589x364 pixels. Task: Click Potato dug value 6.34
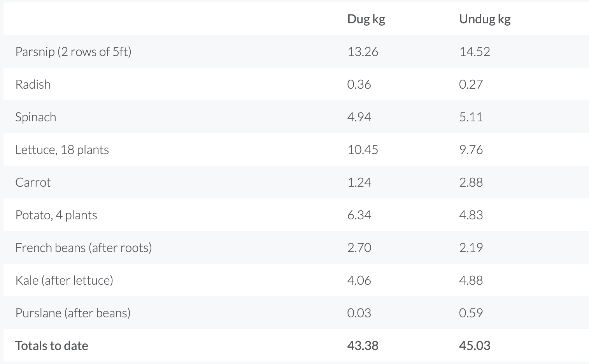tap(359, 215)
